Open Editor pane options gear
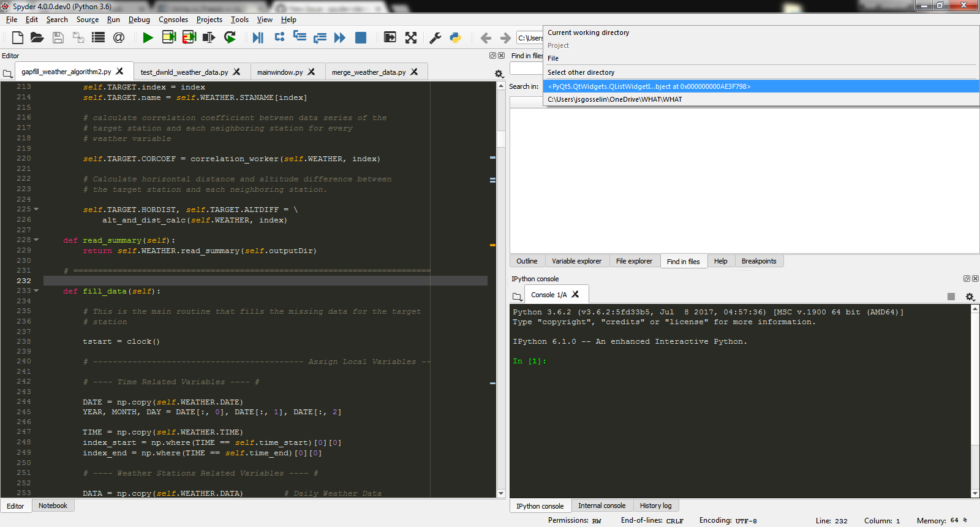The width and height of the screenshot is (980, 527). [x=499, y=74]
